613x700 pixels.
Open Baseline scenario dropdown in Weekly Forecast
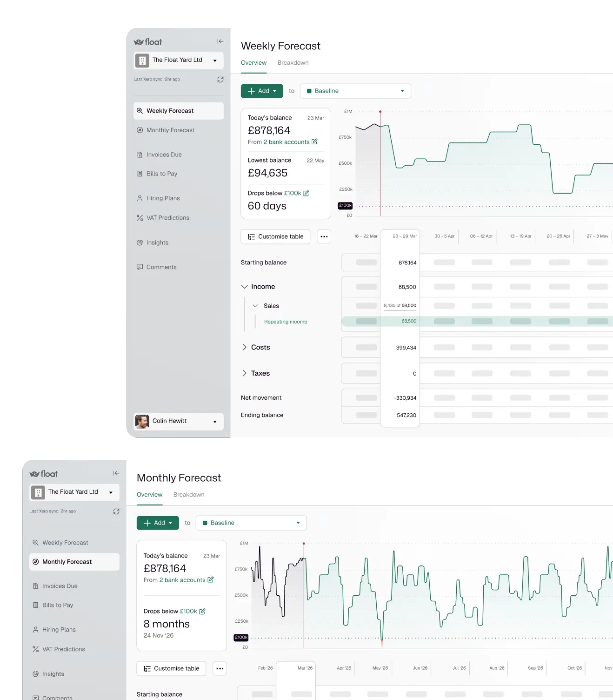coord(355,91)
